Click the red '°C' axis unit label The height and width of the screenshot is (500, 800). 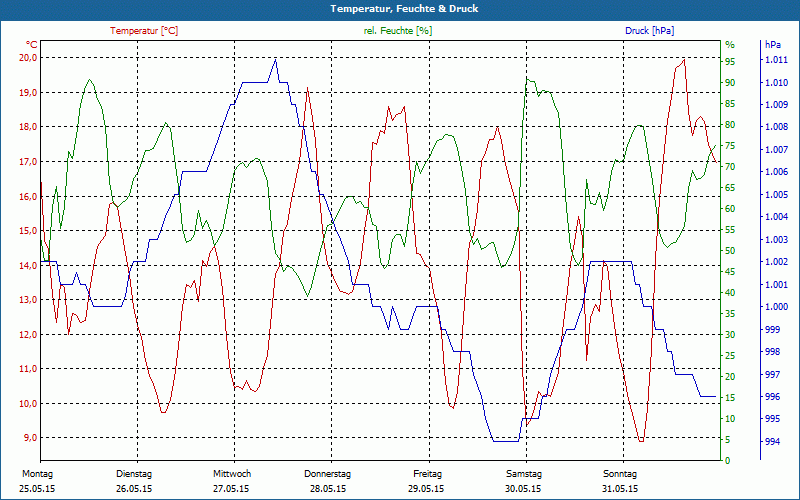click(32, 45)
